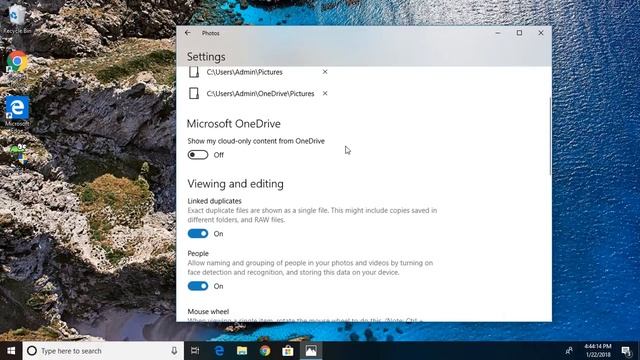The height and width of the screenshot is (360, 640).
Task: Launch Chrome from the taskbar
Action: tap(265, 351)
